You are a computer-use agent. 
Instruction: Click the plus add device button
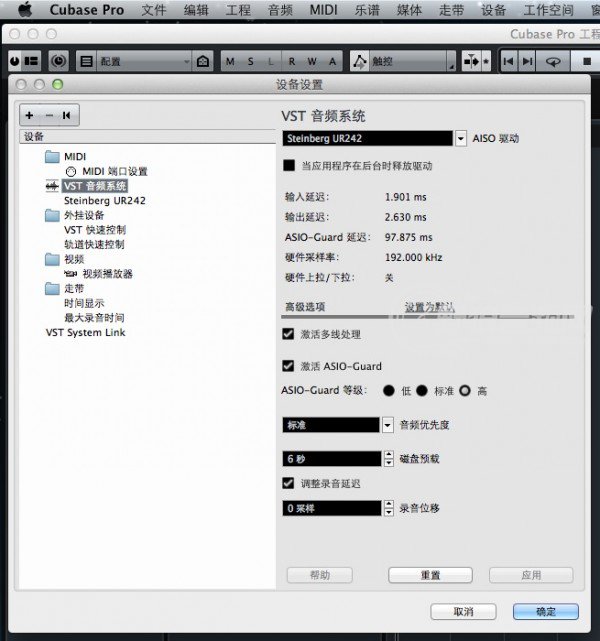click(x=29, y=115)
